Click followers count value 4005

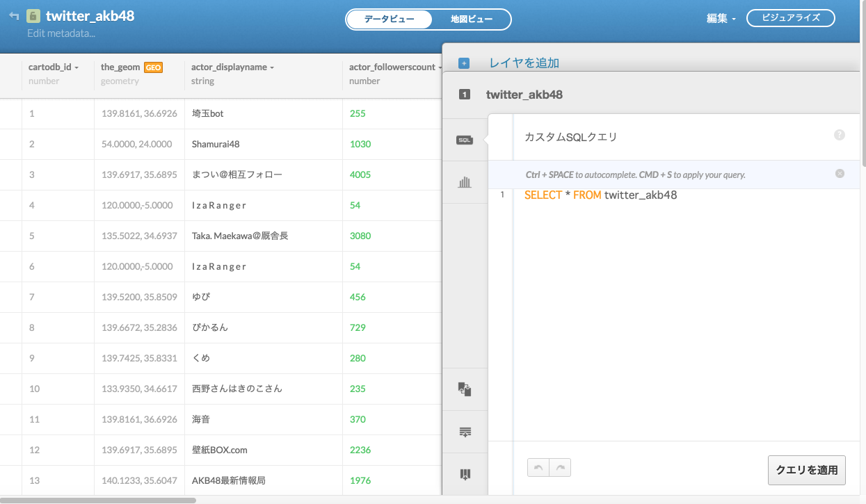[360, 174]
